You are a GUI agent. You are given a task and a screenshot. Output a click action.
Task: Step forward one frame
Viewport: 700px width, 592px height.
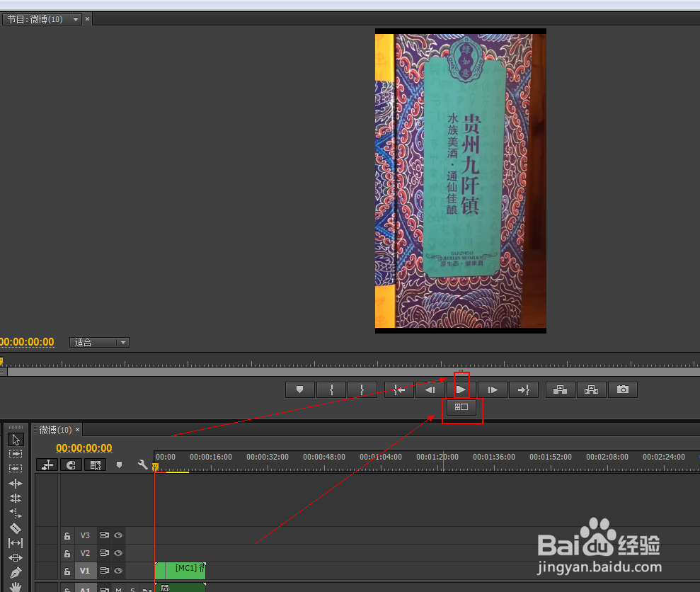pos(493,390)
